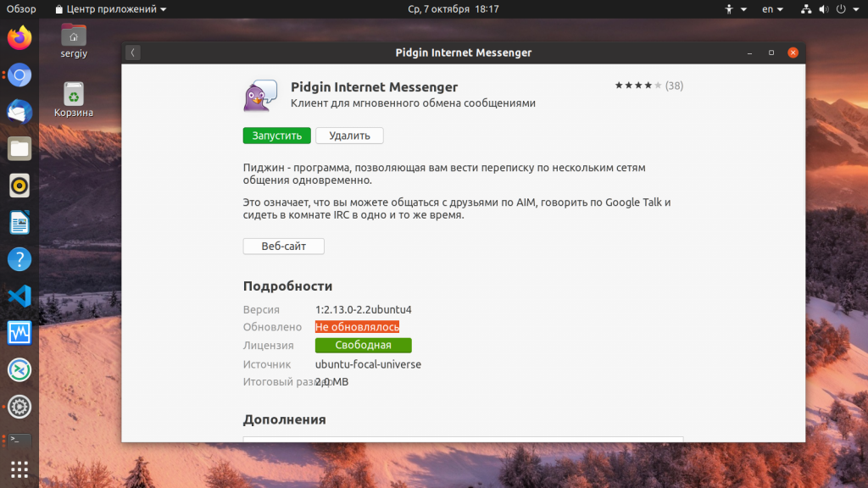The height and width of the screenshot is (488, 868).
Task: Launch Firefox from the dock
Action: pos(19,37)
